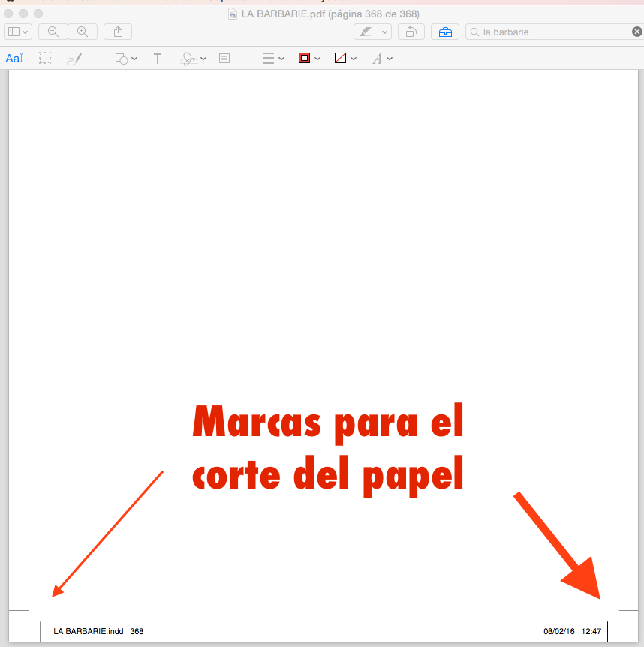Image resolution: width=644 pixels, height=647 pixels.
Task: Open the text style font menu
Action: [382, 59]
